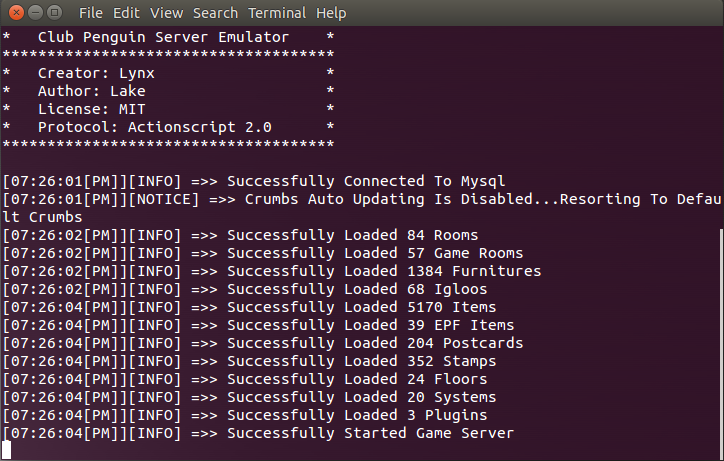Click the 'Loaded 5170 Items' log entry
This screenshot has width=724, height=461.
pos(249,307)
